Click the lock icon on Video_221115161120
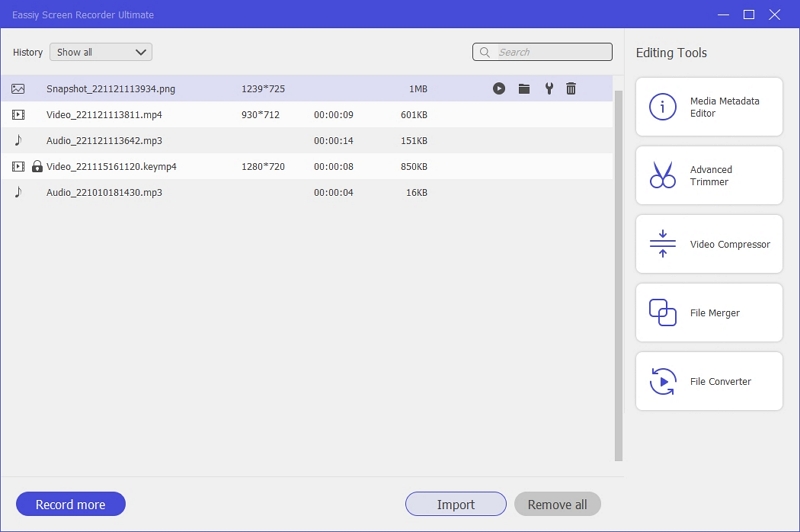 coord(37,167)
